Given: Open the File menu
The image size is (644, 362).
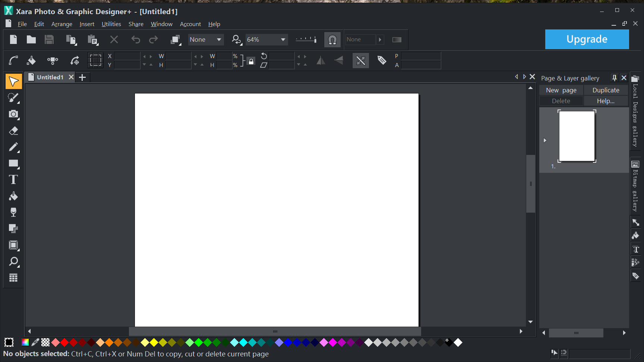Looking at the screenshot, I should 22,24.
